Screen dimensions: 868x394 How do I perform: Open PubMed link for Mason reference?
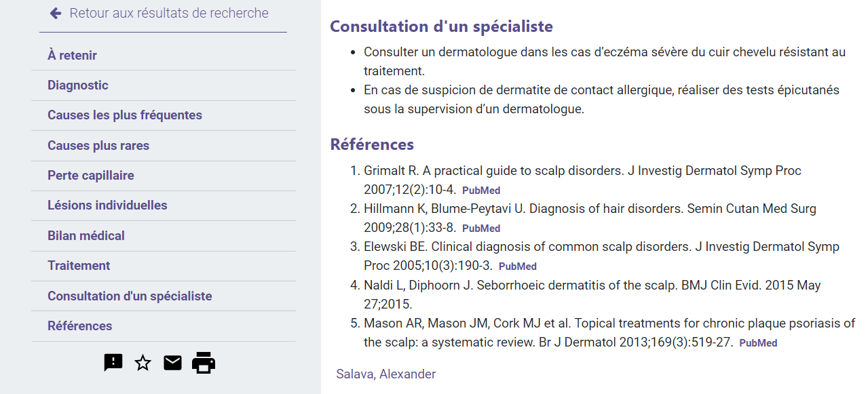(x=758, y=343)
